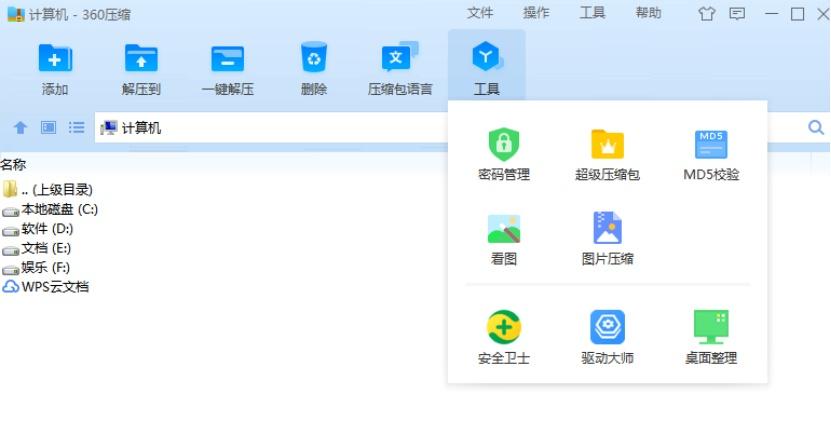Image resolution: width=831 pixels, height=422 pixels.
Task: Open the 看图 image viewer tool
Action: pyautogui.click(x=503, y=239)
